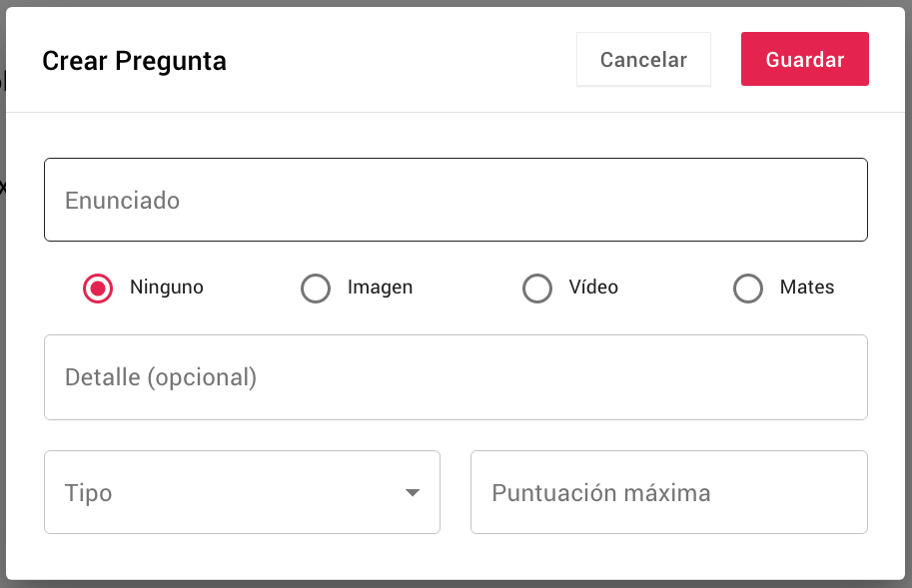This screenshot has height=588, width=912.
Task: Select the Ninguno radio button
Action: (x=98, y=289)
